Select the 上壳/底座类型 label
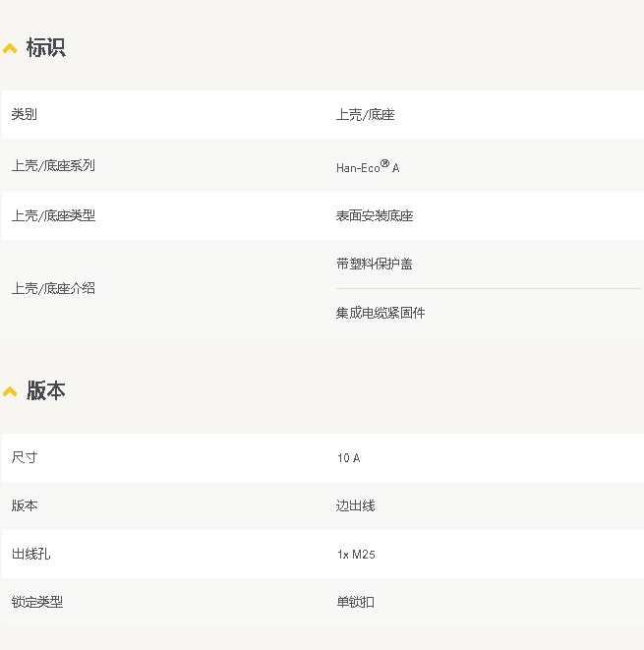The height and width of the screenshot is (650, 644). (x=53, y=215)
